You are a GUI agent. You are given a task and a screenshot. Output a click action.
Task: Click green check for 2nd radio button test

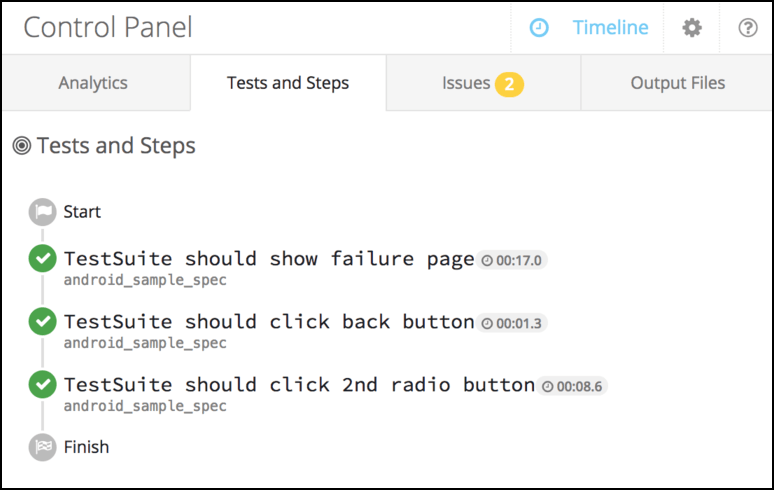pyautogui.click(x=42, y=385)
